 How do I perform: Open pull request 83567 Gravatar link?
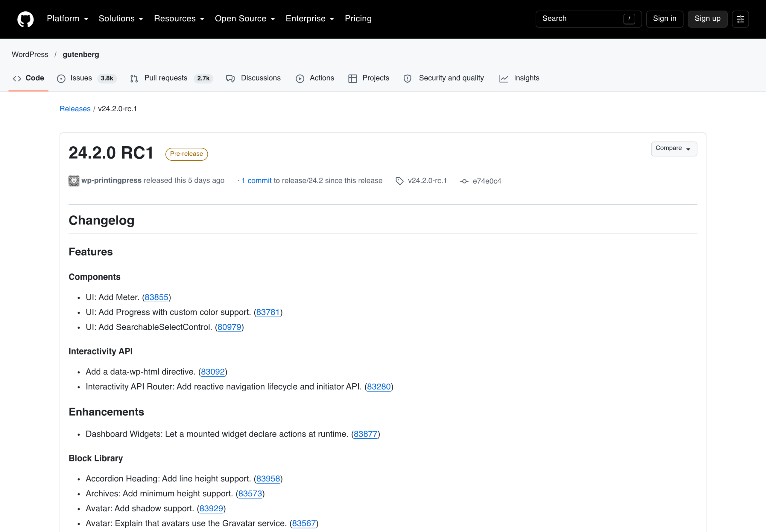[x=304, y=524]
